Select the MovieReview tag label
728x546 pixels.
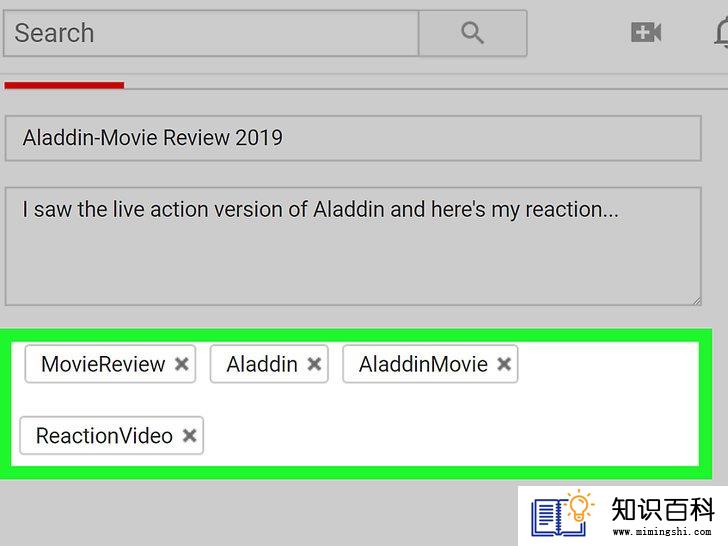103,364
